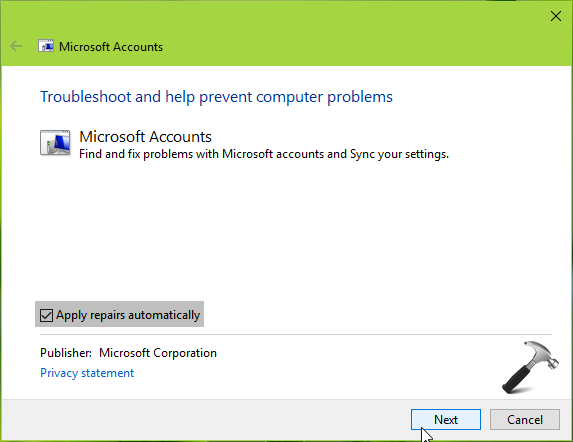
Task: Continue with the Next button
Action: [x=446, y=419]
